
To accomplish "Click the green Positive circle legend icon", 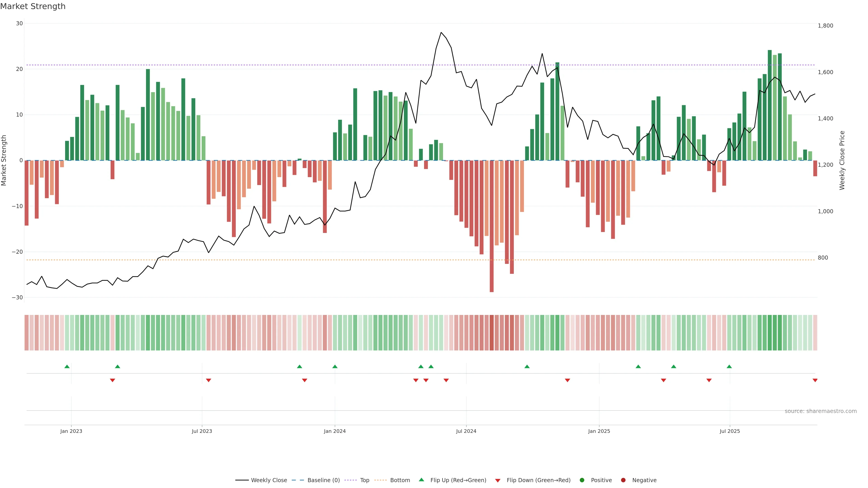I will 582,480.
